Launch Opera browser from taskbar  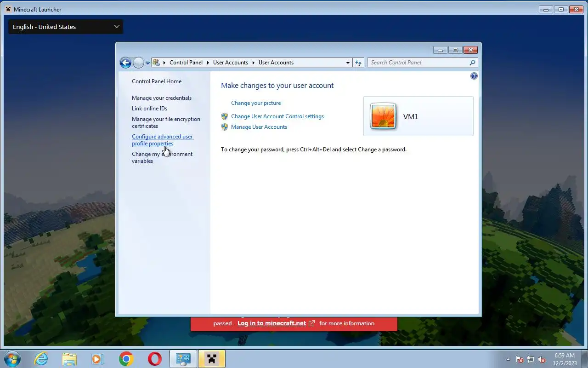(155, 359)
